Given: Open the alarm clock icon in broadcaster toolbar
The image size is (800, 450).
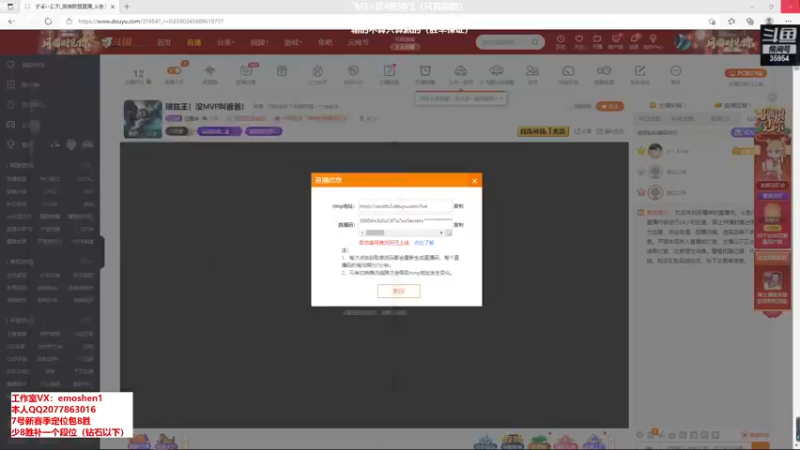Looking at the screenshot, I should click(425, 71).
